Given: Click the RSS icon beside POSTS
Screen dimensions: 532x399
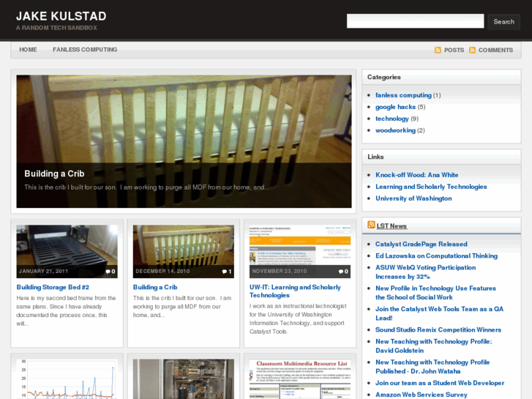Looking at the screenshot, I should click(x=438, y=50).
